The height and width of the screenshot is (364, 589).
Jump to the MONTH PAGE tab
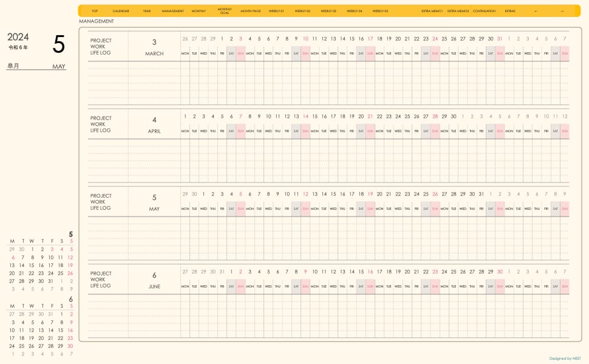tap(251, 11)
